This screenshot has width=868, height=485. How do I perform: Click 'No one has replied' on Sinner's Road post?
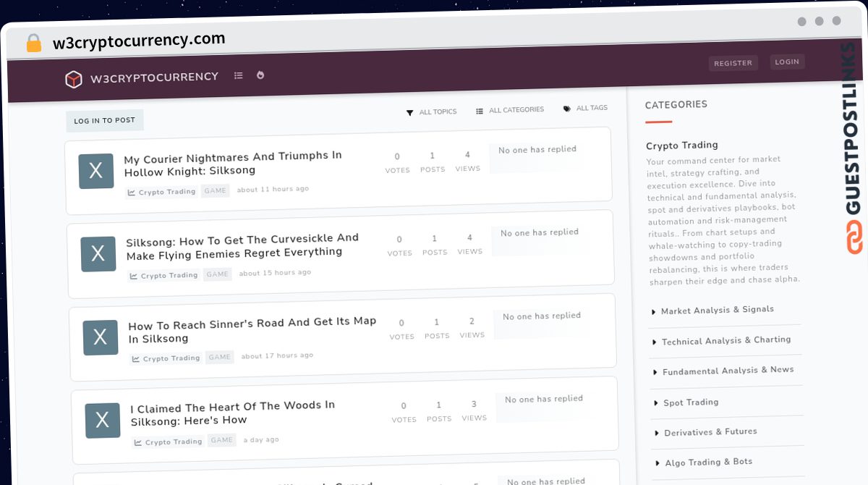pos(542,316)
